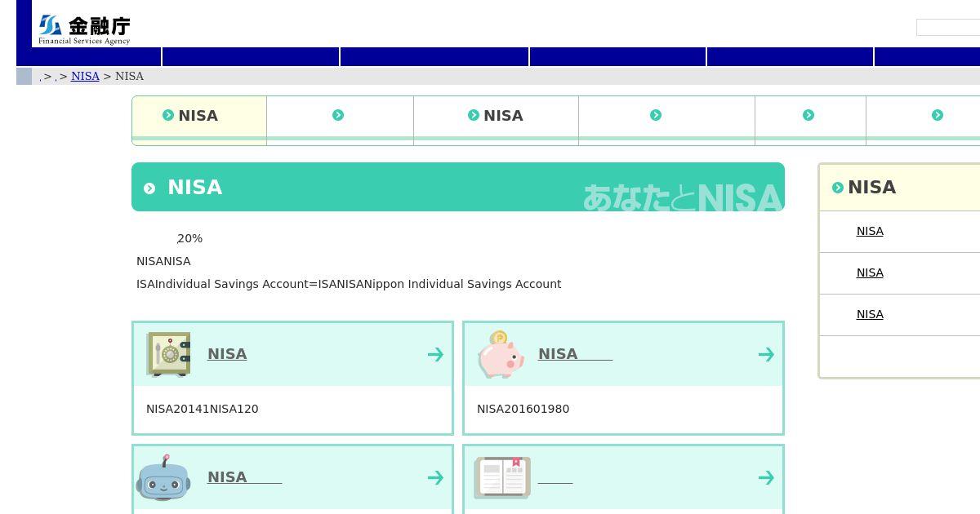The width and height of the screenshot is (980, 514).
Task: Click the "Nippon Individual Savings Account" line
Action: click(x=349, y=284)
